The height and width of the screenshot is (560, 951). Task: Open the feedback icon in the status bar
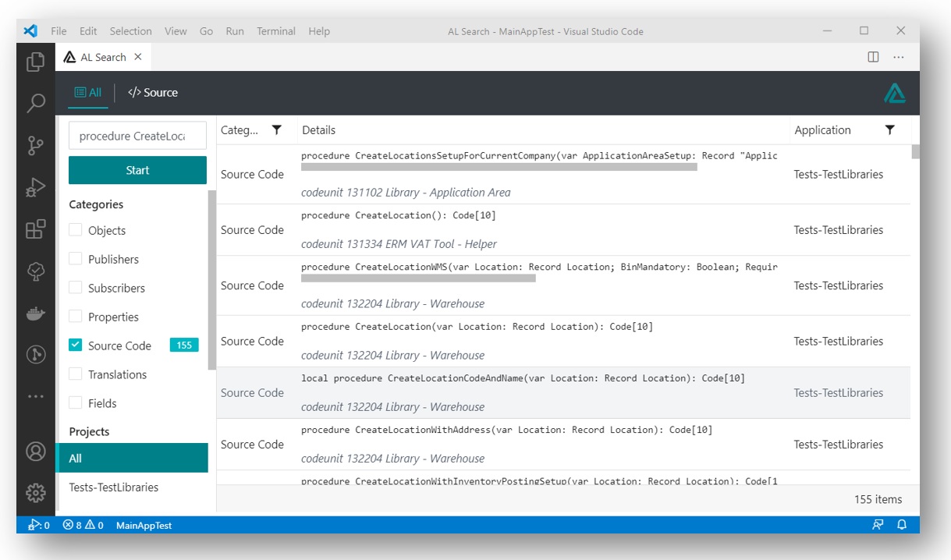pos(878,525)
